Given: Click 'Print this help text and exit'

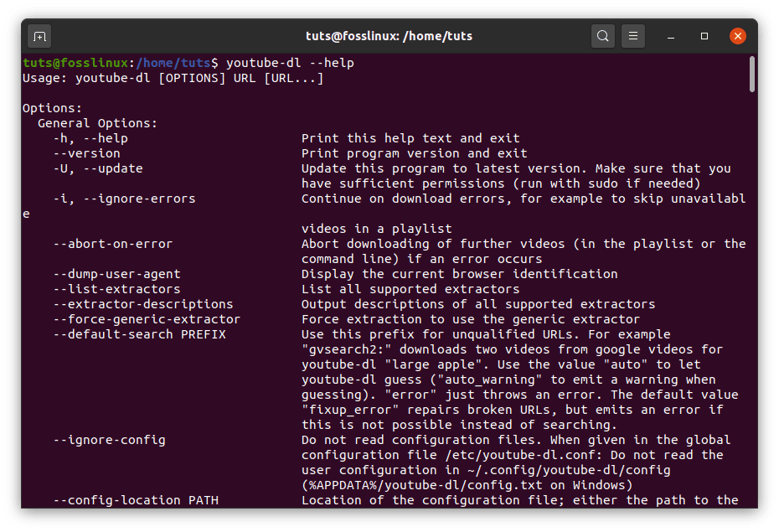Looking at the screenshot, I should tap(410, 138).
